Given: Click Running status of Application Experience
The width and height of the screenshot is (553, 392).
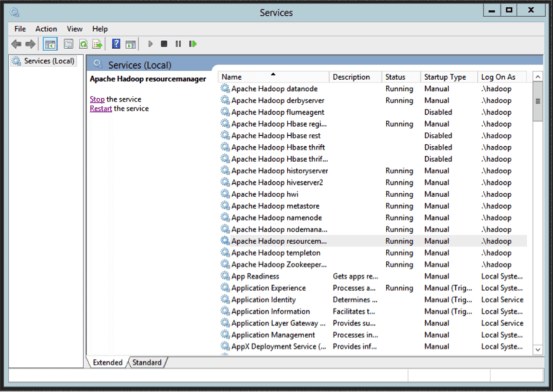Looking at the screenshot, I should pos(399,288).
